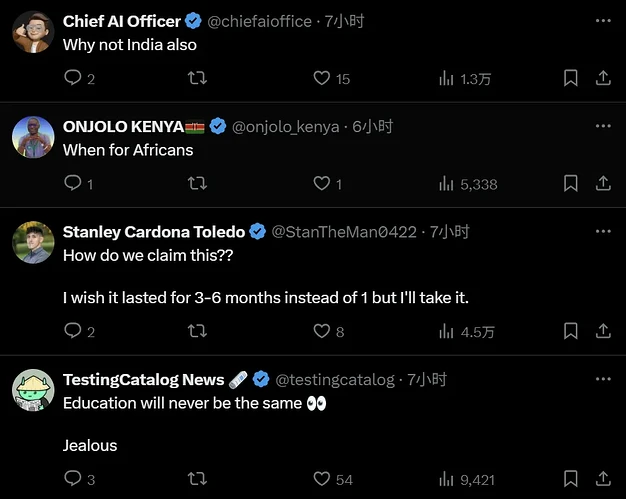
Task: Open ONJOLO KENYA's profile picture
Action: coord(33,137)
